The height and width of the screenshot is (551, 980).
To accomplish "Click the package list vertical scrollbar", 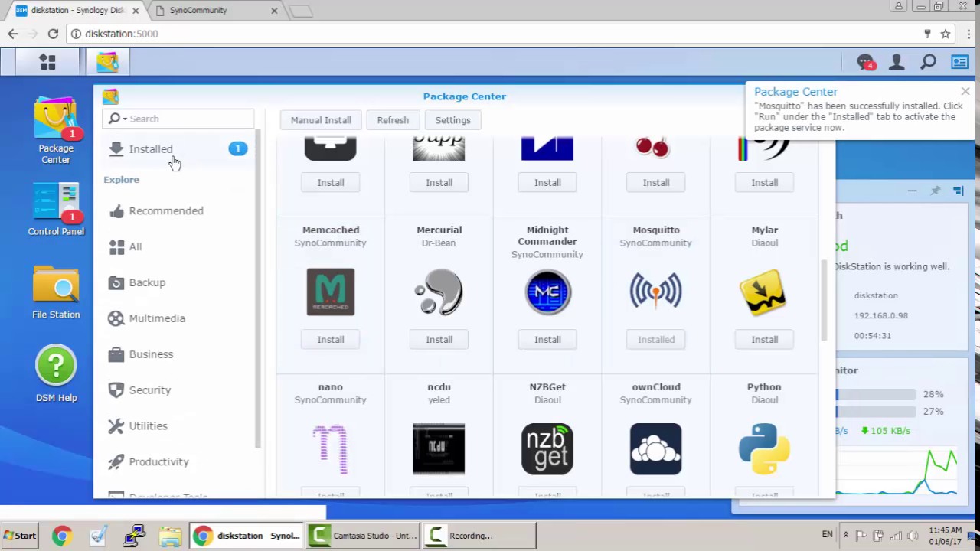I will (x=825, y=300).
